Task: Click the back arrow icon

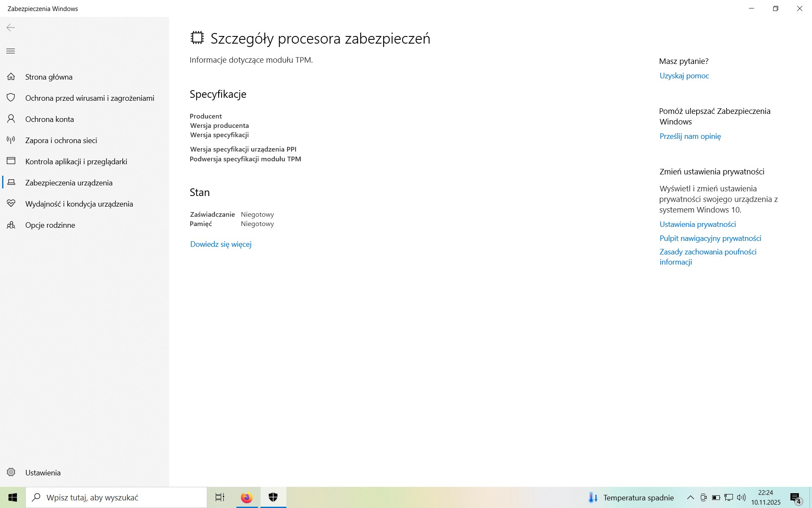Action: click(11, 28)
